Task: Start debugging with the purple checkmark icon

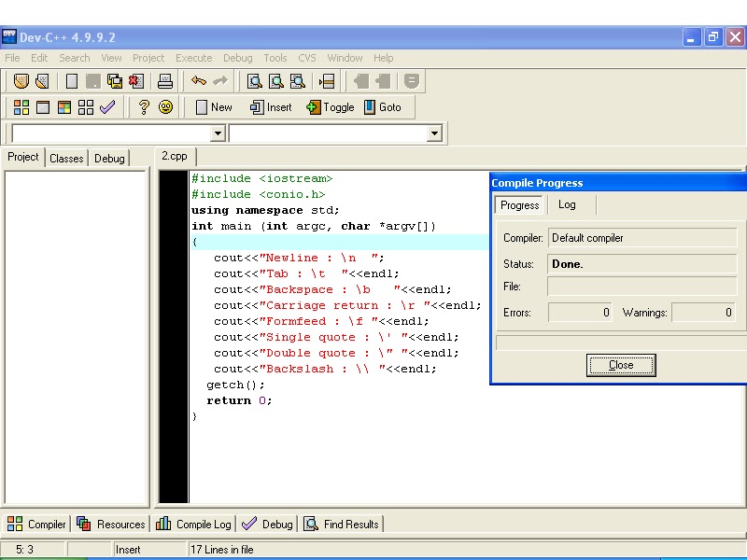Action: click(x=107, y=106)
